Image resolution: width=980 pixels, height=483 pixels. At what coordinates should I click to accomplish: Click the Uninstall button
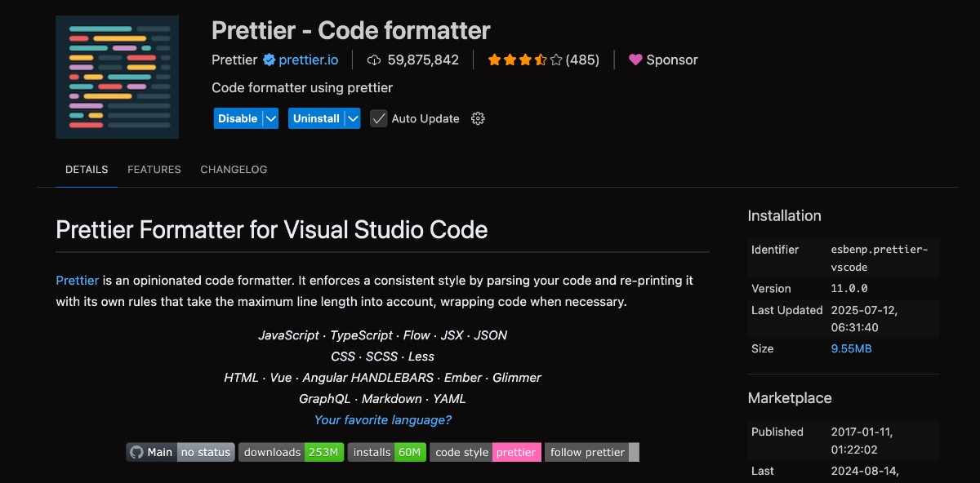click(x=317, y=117)
